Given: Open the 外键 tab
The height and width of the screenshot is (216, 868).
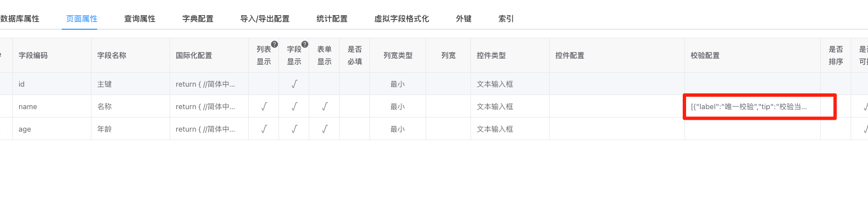Looking at the screenshot, I should (x=464, y=19).
